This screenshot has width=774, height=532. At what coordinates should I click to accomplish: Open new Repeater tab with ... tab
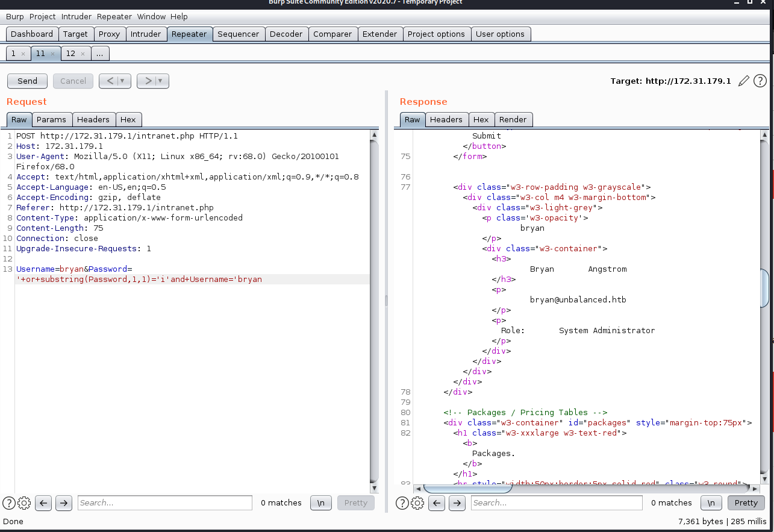100,54
